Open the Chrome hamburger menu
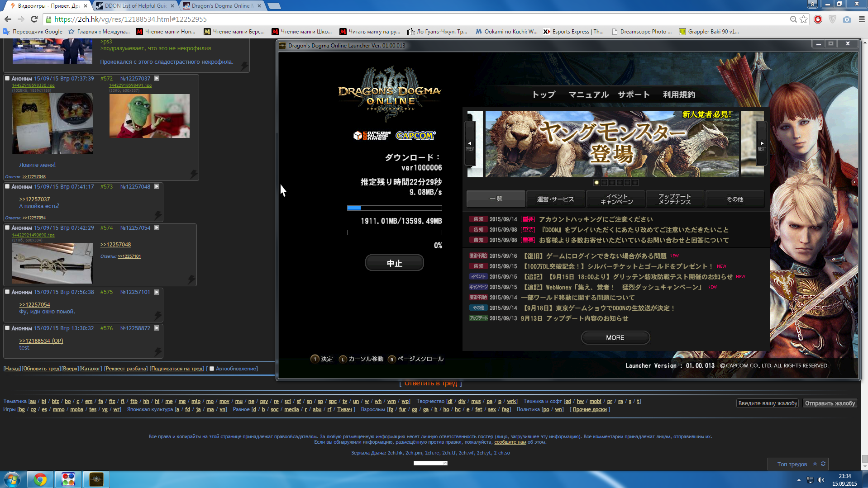This screenshot has width=868, height=488. click(861, 19)
